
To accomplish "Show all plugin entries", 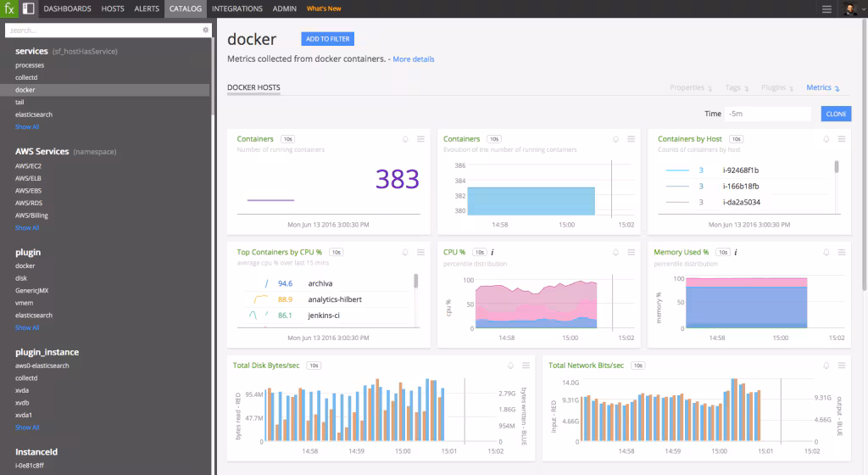I will 27,327.
